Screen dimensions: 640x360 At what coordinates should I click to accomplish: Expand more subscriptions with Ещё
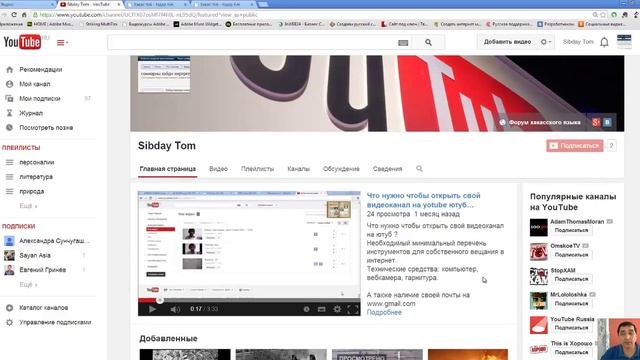[x=28, y=284]
